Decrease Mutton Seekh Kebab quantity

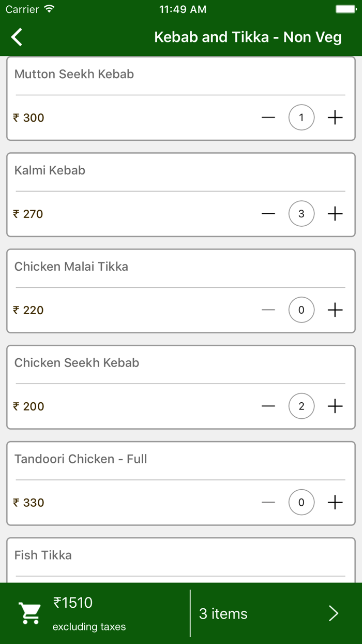(268, 118)
